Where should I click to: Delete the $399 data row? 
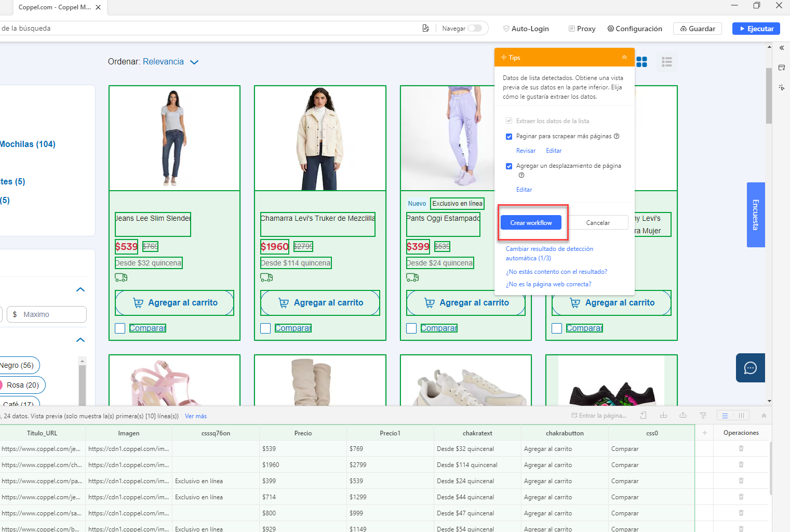click(x=741, y=481)
